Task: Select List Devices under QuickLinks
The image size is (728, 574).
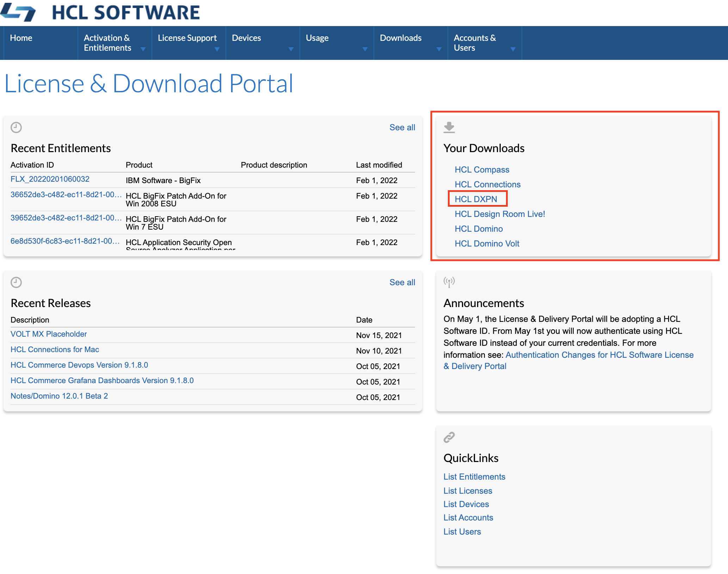Action: tap(466, 504)
